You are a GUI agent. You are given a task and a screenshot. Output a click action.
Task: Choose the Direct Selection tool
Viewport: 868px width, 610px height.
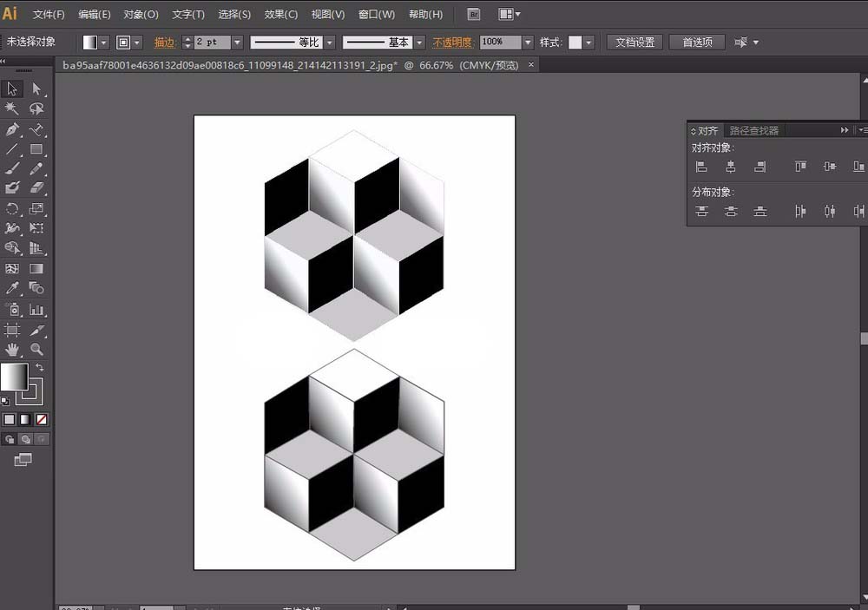click(36, 89)
